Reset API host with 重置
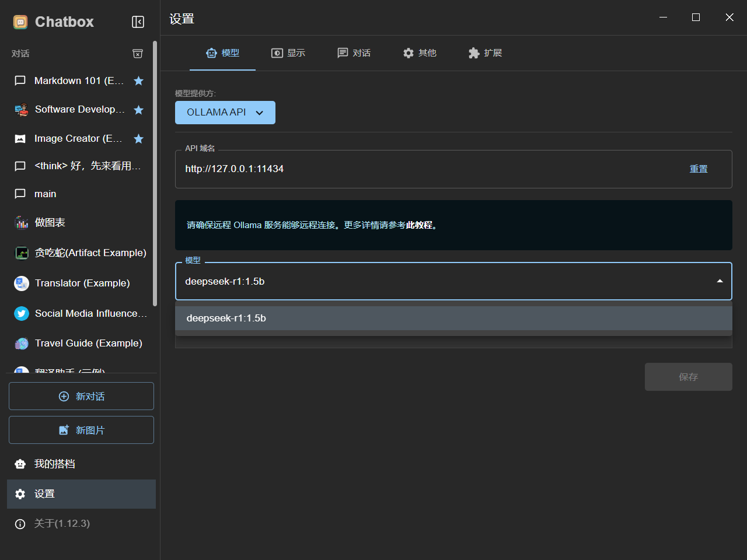This screenshot has width=747, height=560. [x=699, y=169]
